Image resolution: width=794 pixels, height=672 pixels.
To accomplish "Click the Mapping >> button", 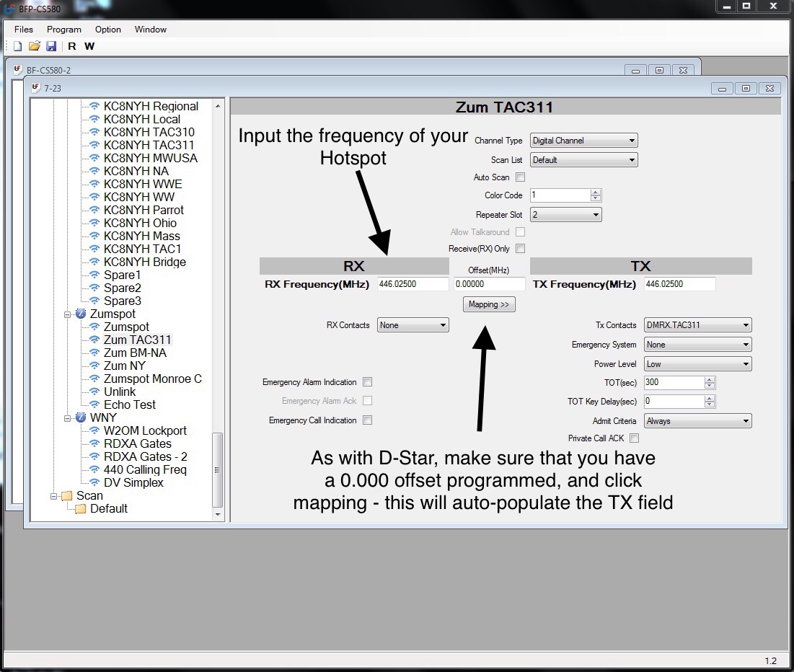I will coord(489,305).
